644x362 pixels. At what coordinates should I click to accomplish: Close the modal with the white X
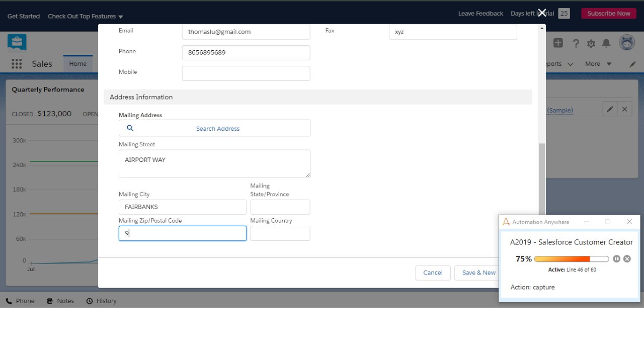pyautogui.click(x=542, y=13)
